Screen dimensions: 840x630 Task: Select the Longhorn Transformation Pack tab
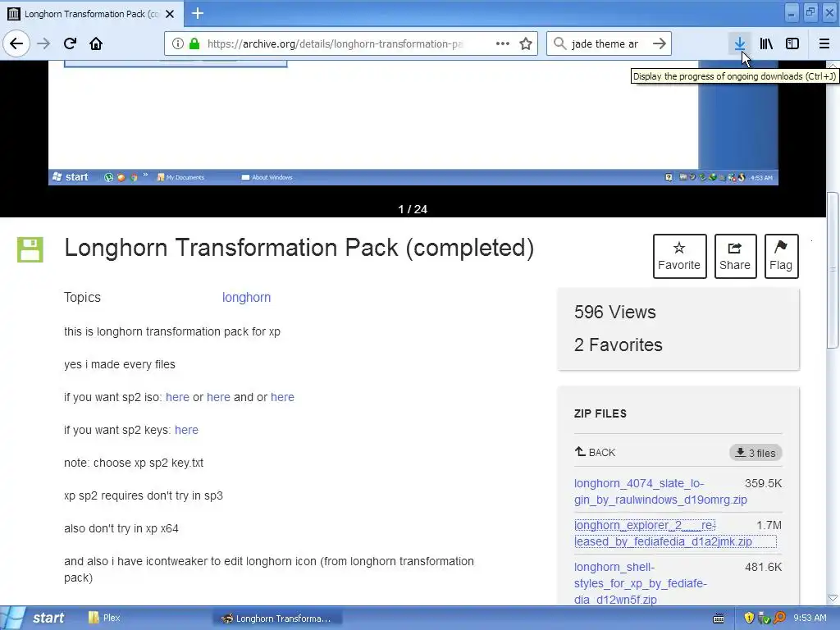pyautogui.click(x=91, y=14)
